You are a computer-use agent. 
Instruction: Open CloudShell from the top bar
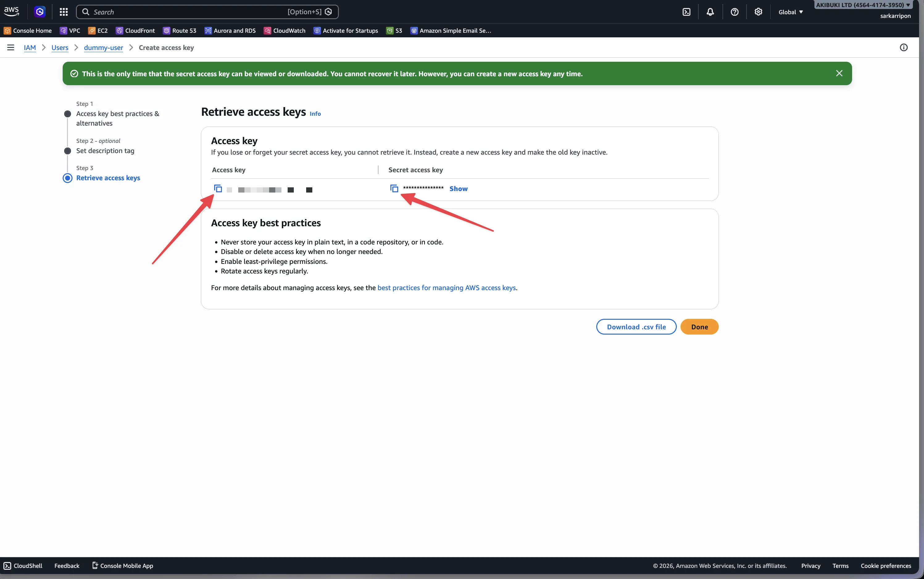pos(687,12)
